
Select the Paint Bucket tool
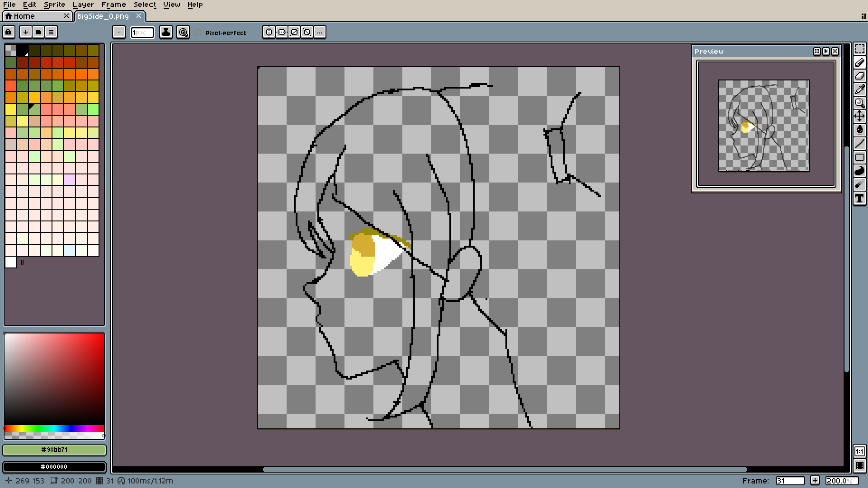859,130
